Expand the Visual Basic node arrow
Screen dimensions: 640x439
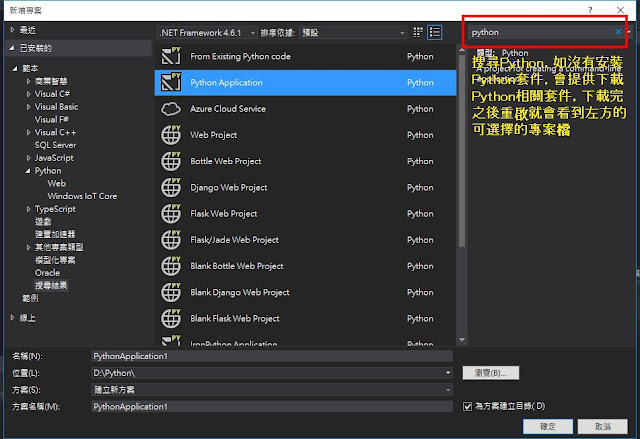(28, 107)
